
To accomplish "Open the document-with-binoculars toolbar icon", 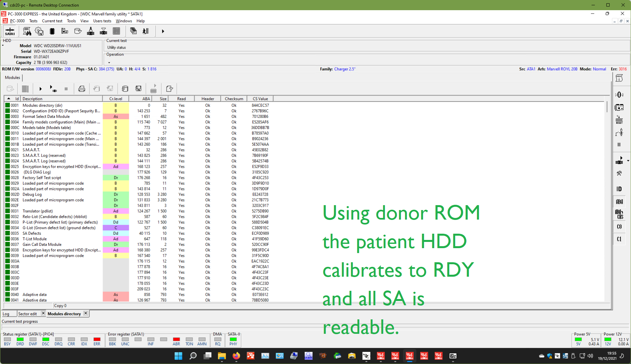I will click(27, 31).
